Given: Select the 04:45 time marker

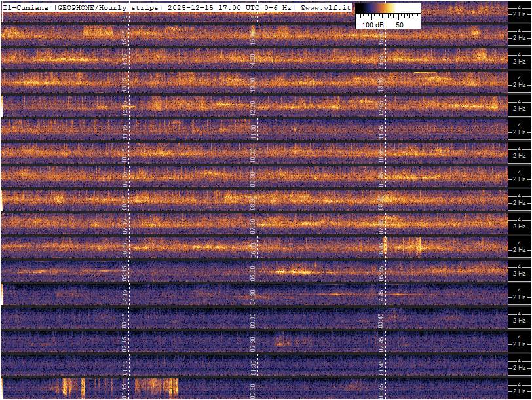Looking at the screenshot, I should [x=381, y=296].
